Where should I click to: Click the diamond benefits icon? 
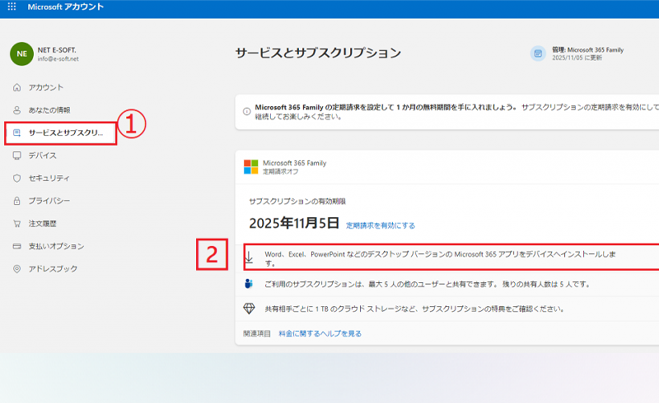coord(249,309)
